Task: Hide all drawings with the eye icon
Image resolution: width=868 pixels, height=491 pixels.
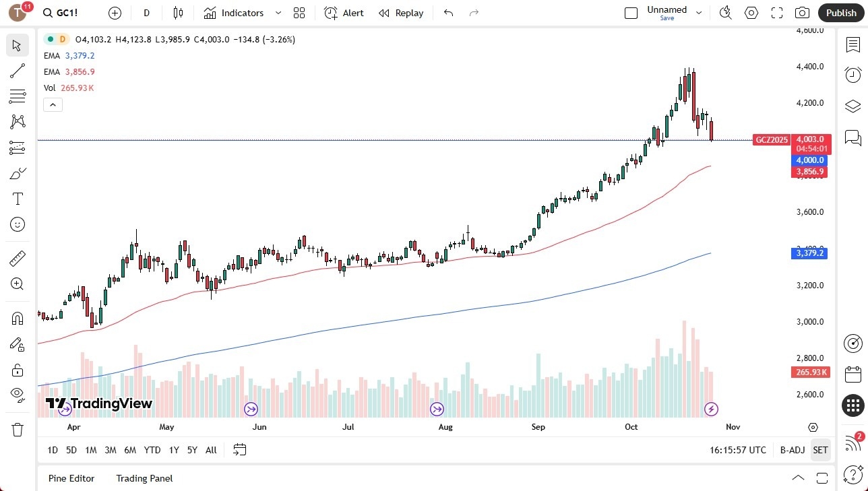Action: (18, 395)
